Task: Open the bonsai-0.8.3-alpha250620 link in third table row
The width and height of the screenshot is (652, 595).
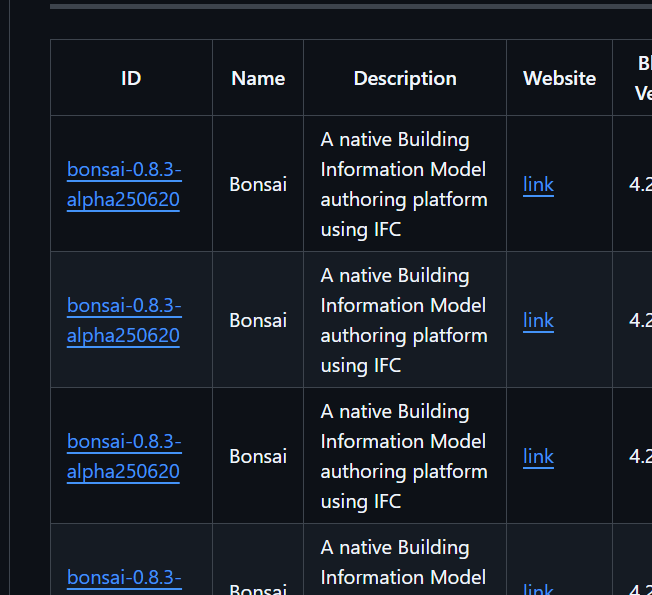Action: (124, 456)
